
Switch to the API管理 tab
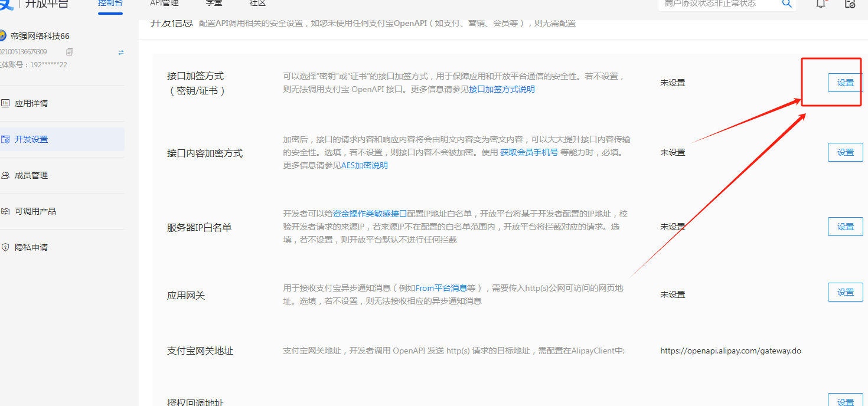164,4
